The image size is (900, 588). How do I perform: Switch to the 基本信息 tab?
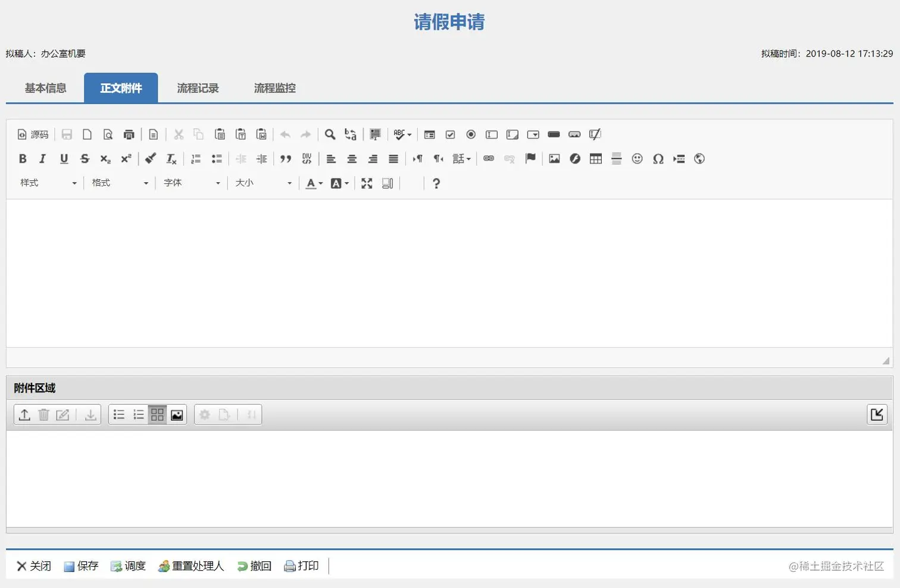tap(45, 88)
